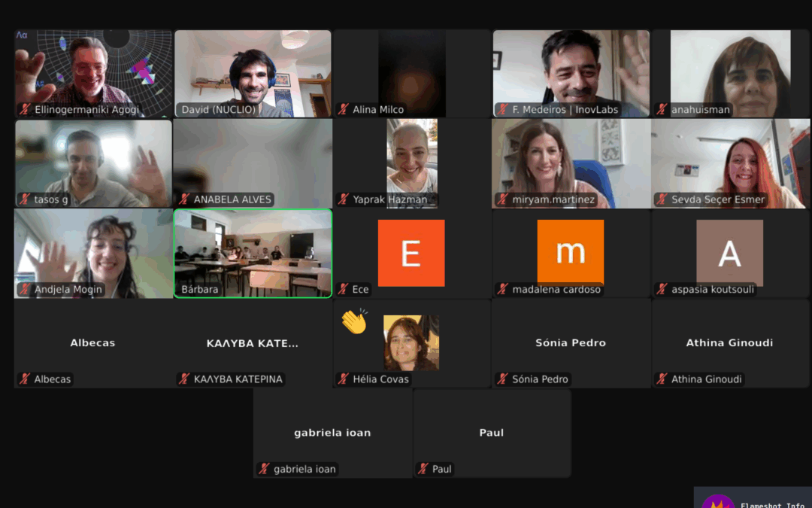Click the clapping hands reaction emoji

pos(355,321)
